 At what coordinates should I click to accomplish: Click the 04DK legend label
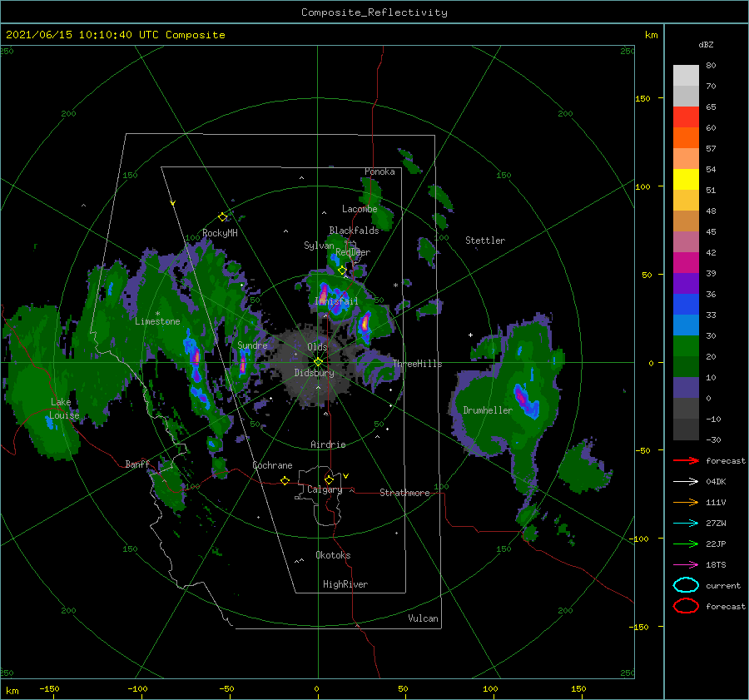pos(716,482)
